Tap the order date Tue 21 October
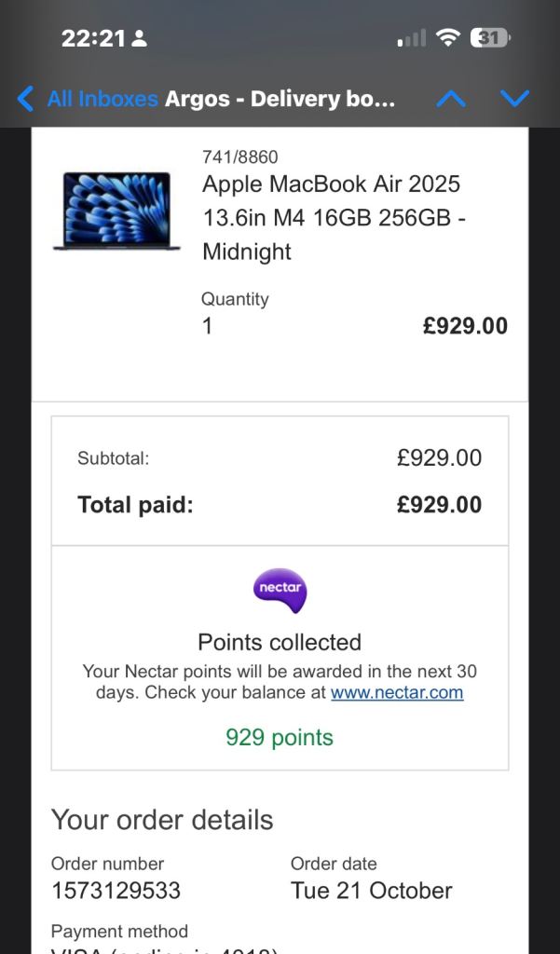This screenshot has width=560, height=954. [x=371, y=890]
